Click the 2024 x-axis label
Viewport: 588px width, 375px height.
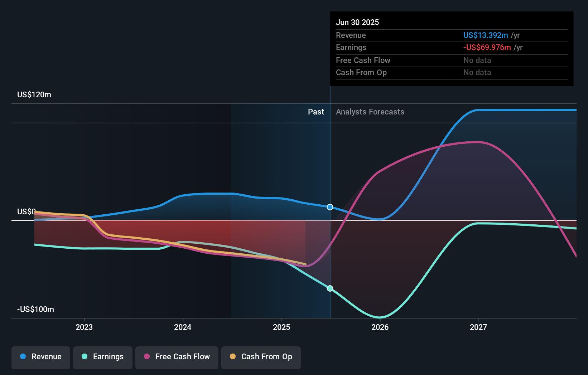click(x=183, y=327)
